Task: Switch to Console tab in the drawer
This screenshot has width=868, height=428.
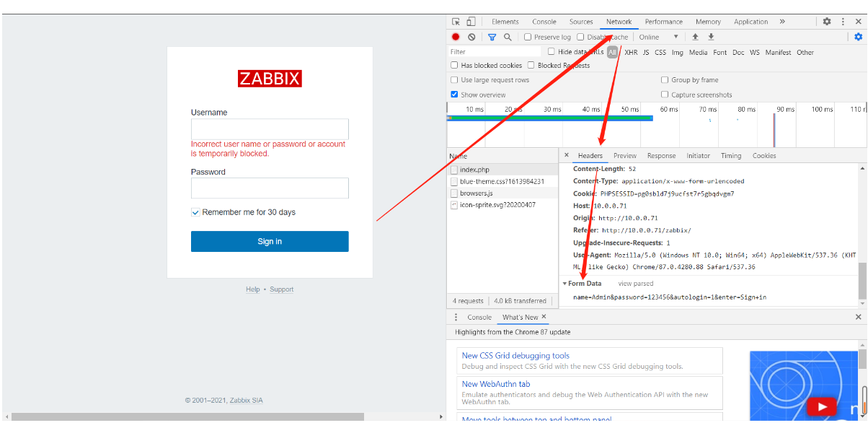Action: pos(479,317)
